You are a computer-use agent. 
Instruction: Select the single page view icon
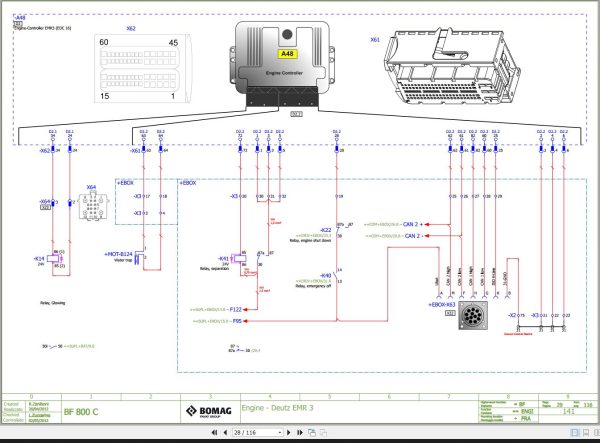coord(574,432)
